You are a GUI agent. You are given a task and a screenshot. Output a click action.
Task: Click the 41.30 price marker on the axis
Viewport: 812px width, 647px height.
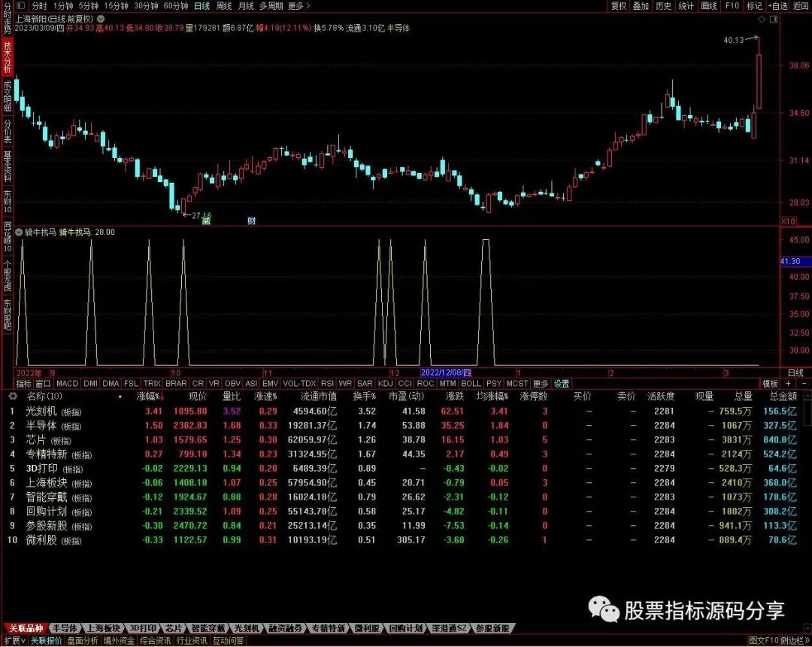pos(795,262)
